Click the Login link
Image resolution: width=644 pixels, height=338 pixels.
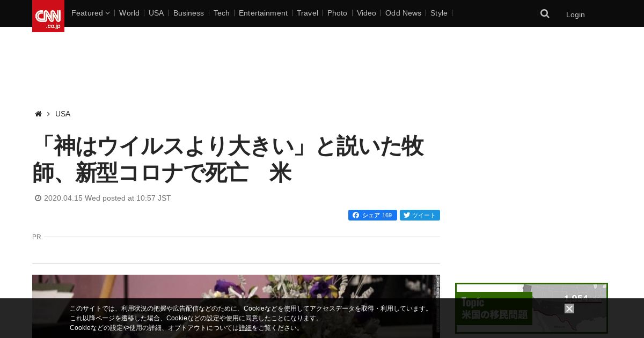(575, 14)
